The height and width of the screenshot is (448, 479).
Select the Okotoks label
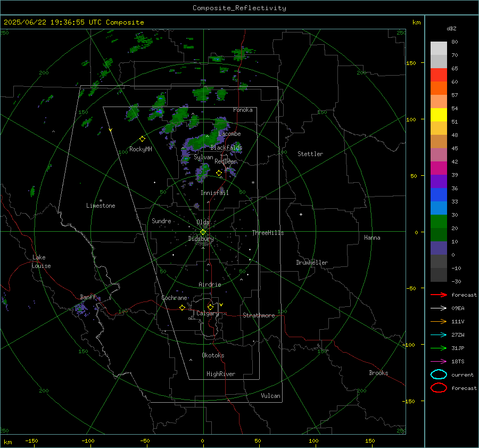pyautogui.click(x=213, y=355)
